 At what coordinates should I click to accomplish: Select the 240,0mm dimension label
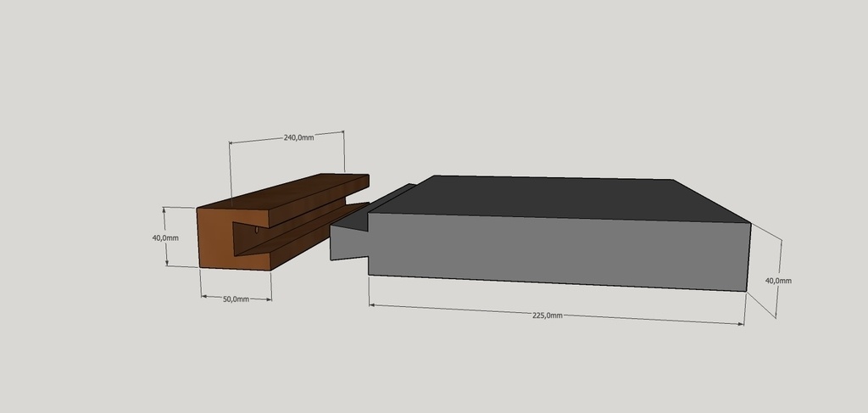click(298, 137)
